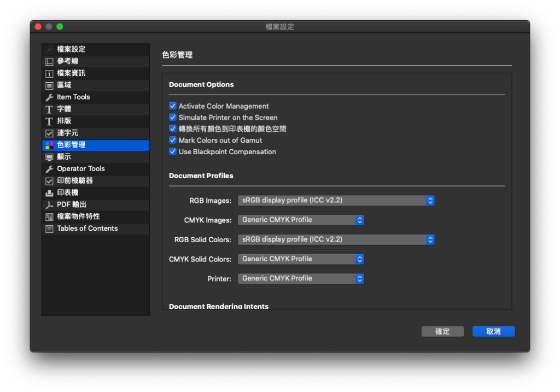560x392 pixels.
Task: Go to Tables of Contents section
Action: 96,229
